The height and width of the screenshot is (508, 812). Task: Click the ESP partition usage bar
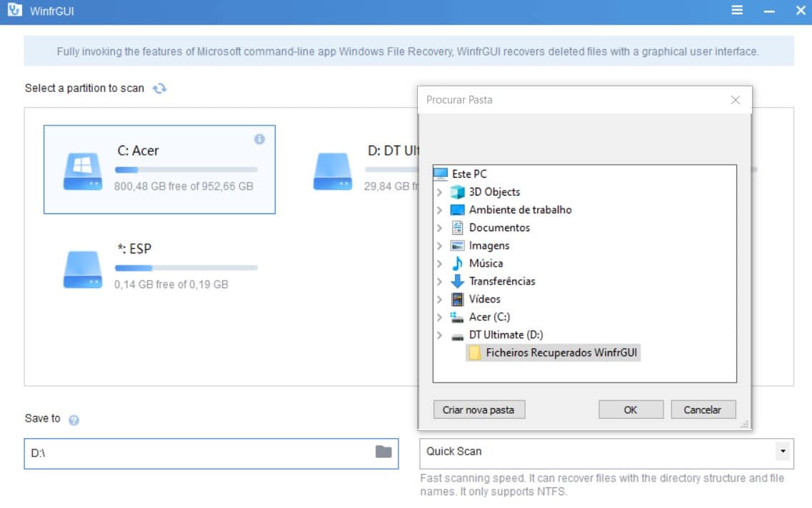(x=186, y=268)
